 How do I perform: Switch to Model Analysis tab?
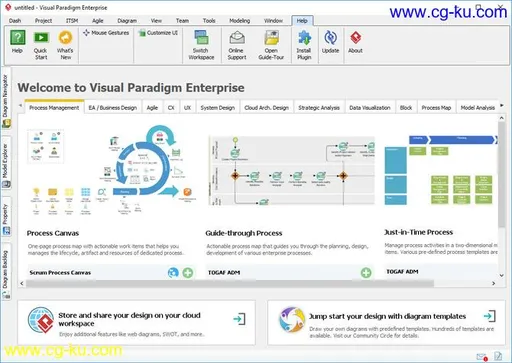pos(477,107)
